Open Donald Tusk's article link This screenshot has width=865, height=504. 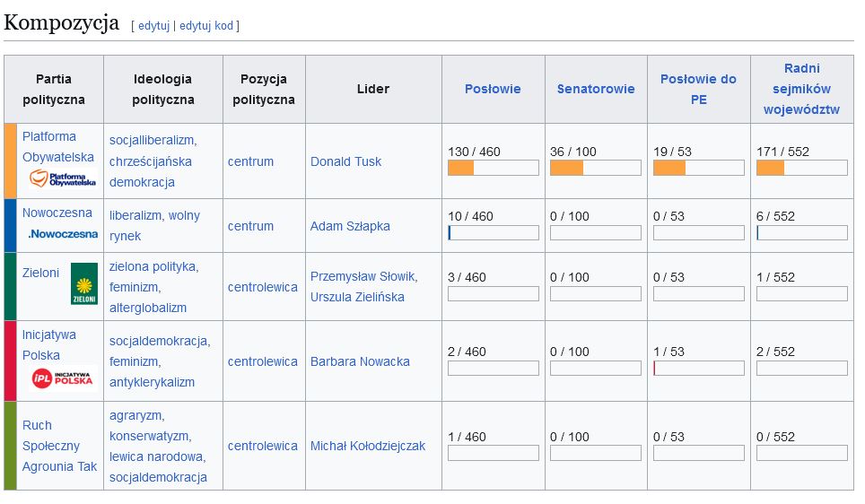pyautogui.click(x=345, y=161)
